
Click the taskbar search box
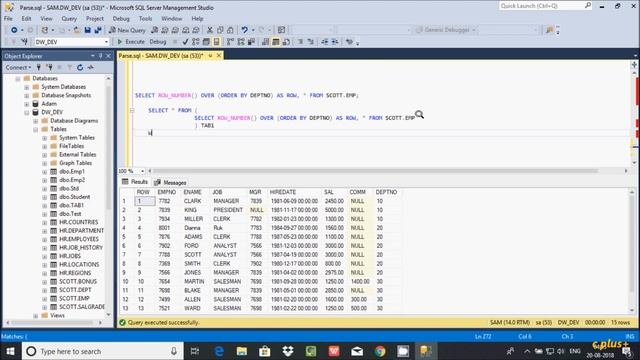tap(103, 351)
